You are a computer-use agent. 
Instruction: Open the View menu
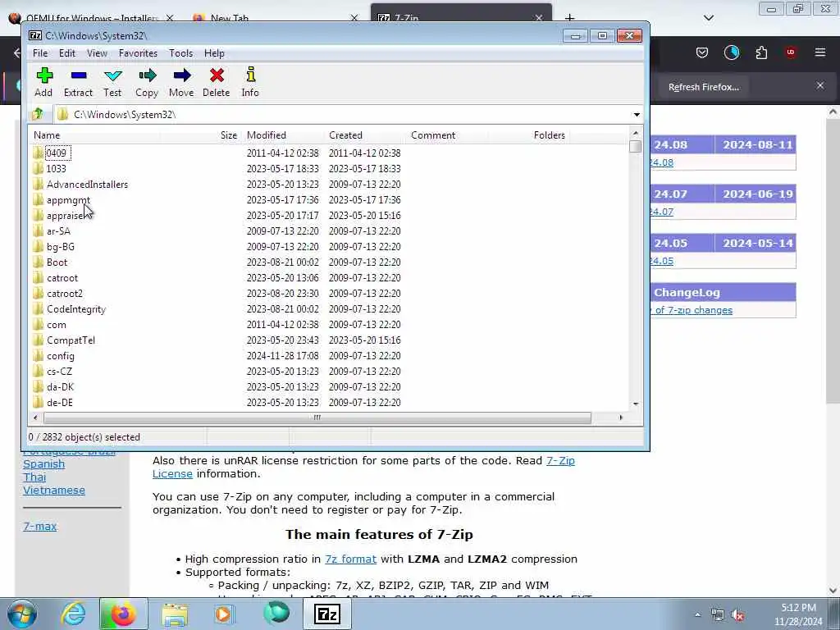click(97, 53)
